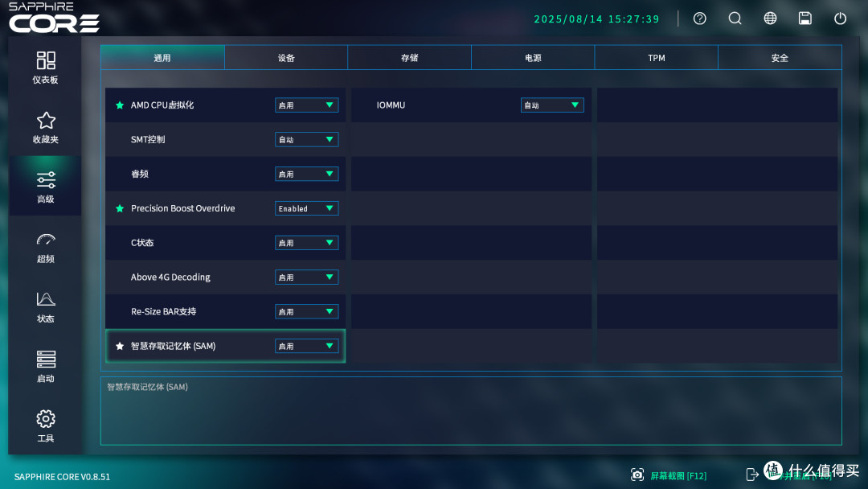This screenshot has width=868, height=489.
Task: Toggle favorite star for Precision Boost Overdrive
Action: click(120, 208)
